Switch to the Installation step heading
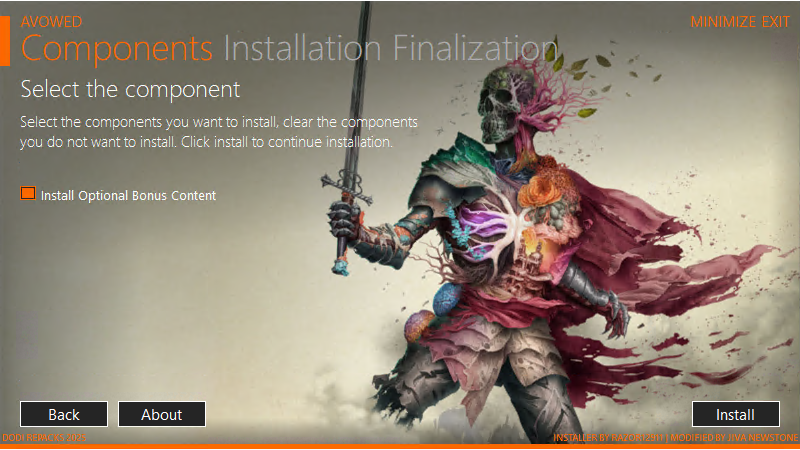 pyautogui.click(x=303, y=48)
